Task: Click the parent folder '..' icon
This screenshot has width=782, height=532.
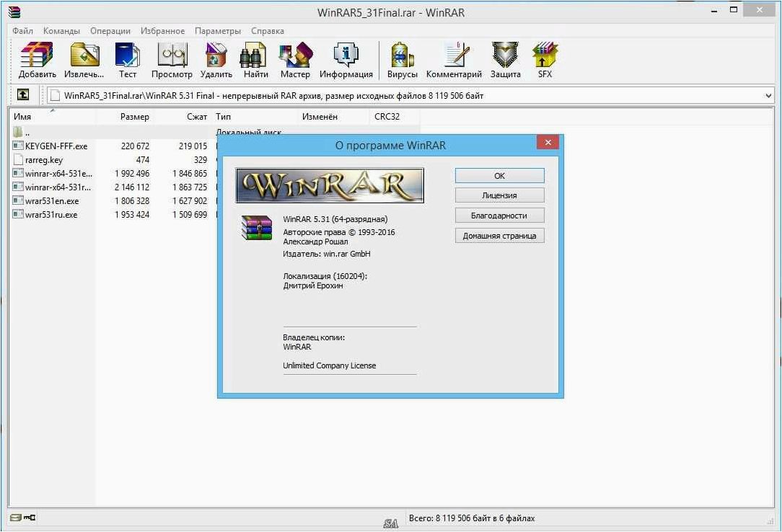Action: tap(18, 132)
